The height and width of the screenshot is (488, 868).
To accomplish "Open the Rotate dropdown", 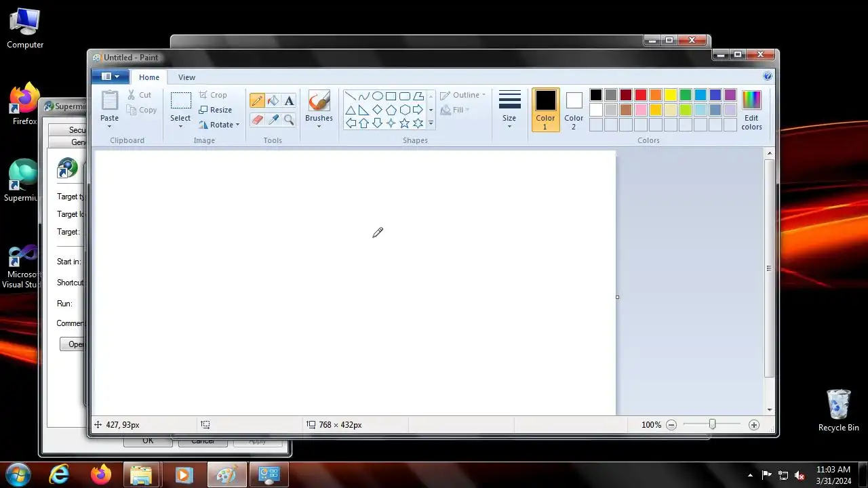I will [219, 125].
